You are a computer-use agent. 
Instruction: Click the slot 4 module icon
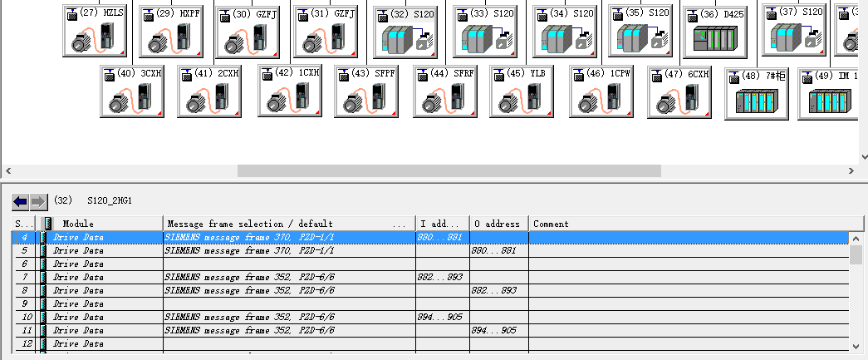pos(43,238)
